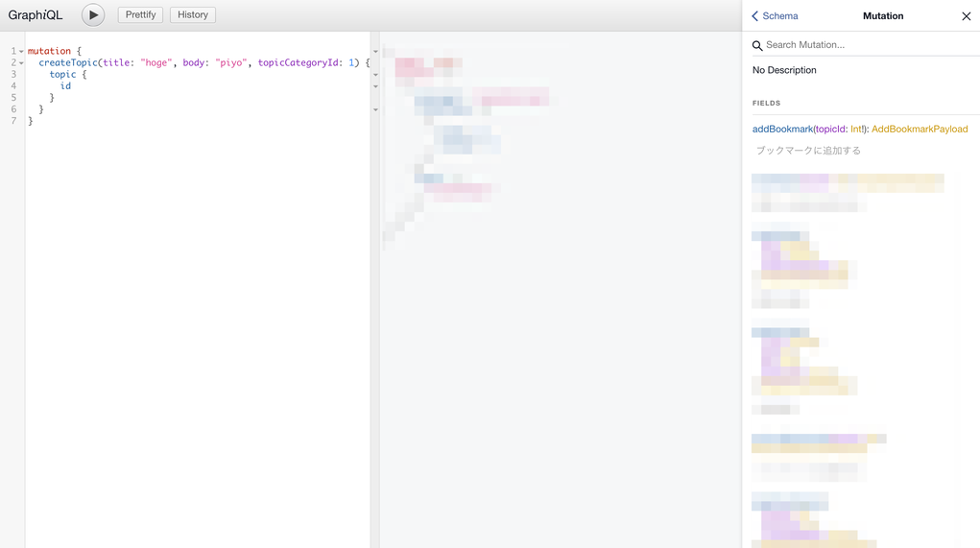Click the search magnifier icon
This screenshot has height=548, width=980.
point(757,46)
